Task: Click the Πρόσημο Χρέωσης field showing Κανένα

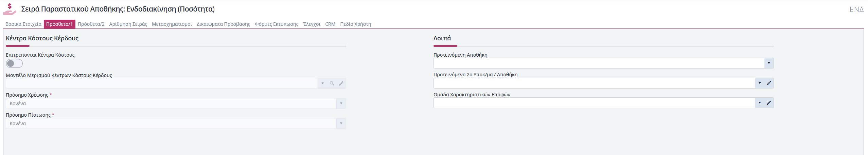Action: (171, 103)
